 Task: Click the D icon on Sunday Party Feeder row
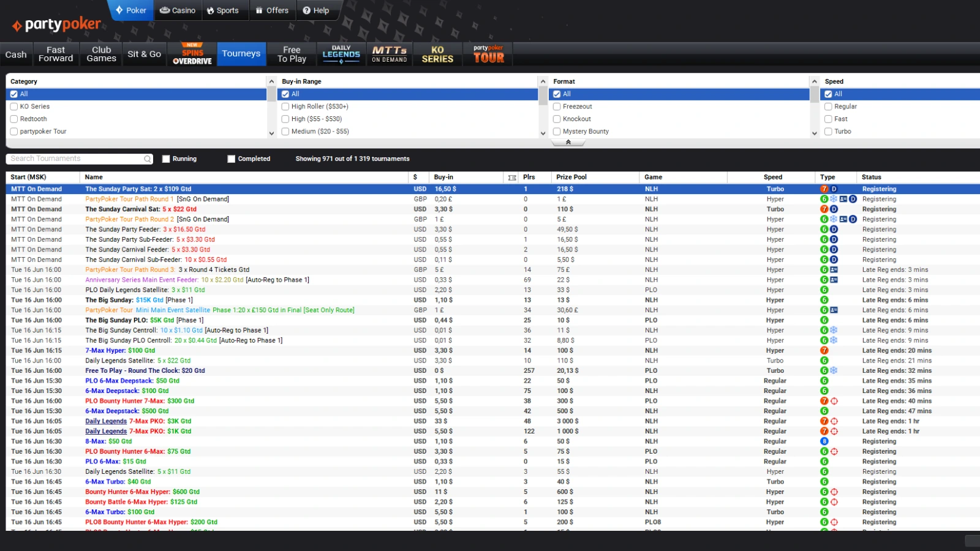[x=834, y=230]
